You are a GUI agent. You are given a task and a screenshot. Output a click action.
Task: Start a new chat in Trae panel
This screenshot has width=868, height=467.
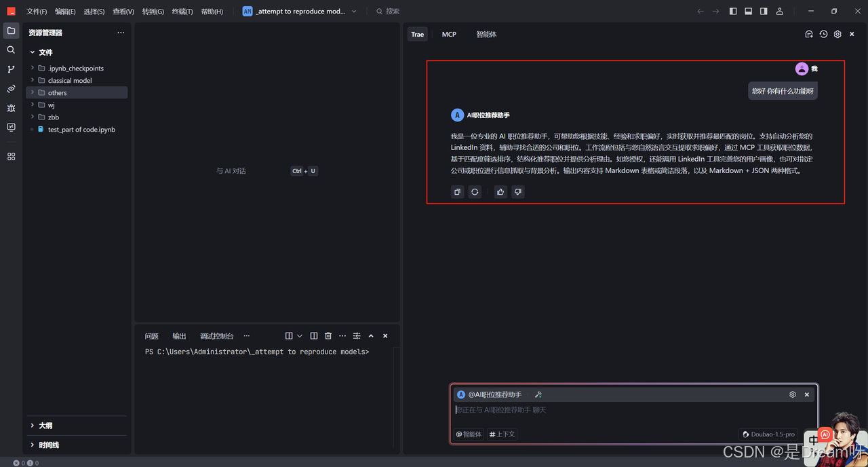tap(809, 34)
